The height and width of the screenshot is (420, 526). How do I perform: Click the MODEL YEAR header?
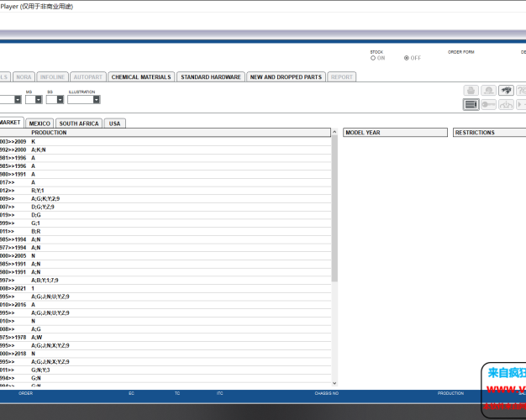395,133
